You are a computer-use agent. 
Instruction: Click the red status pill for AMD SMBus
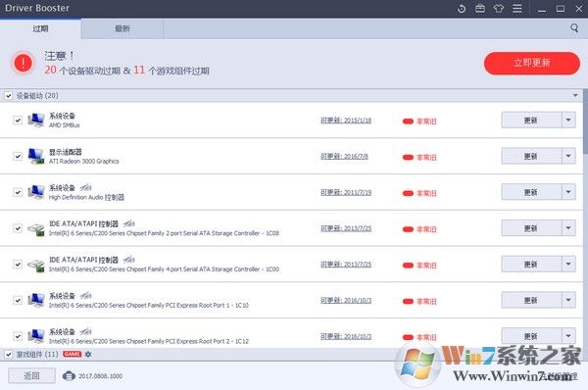[408, 122]
